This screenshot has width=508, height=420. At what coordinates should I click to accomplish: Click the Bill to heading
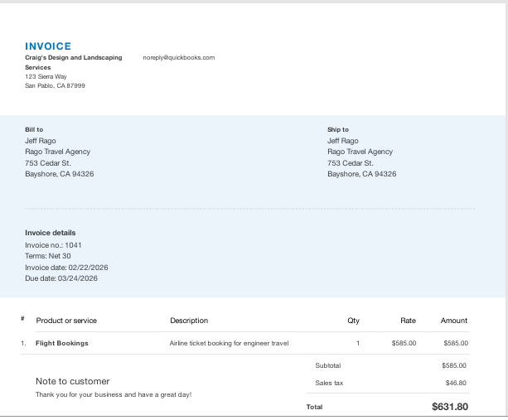[x=34, y=129]
